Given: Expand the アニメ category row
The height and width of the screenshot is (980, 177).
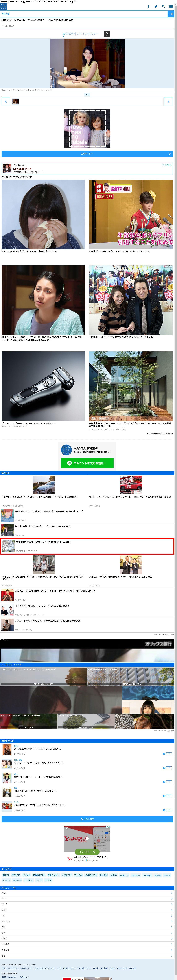Looking at the screenshot, I should point(87,893).
